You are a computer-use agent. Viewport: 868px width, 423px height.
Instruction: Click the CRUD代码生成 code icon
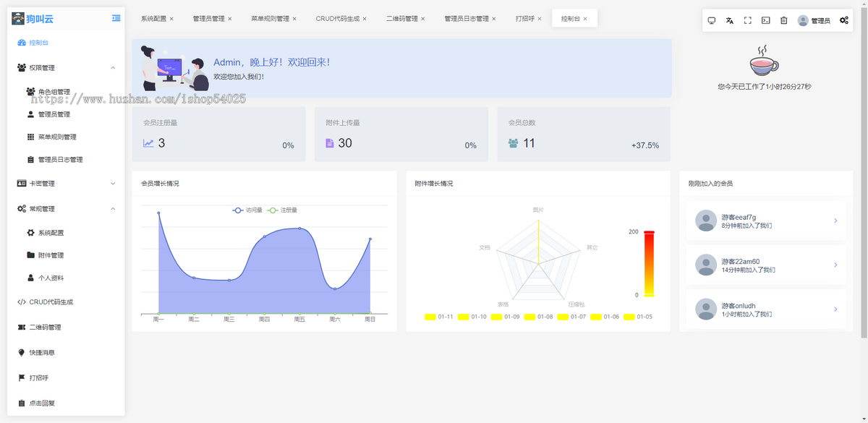(22, 302)
